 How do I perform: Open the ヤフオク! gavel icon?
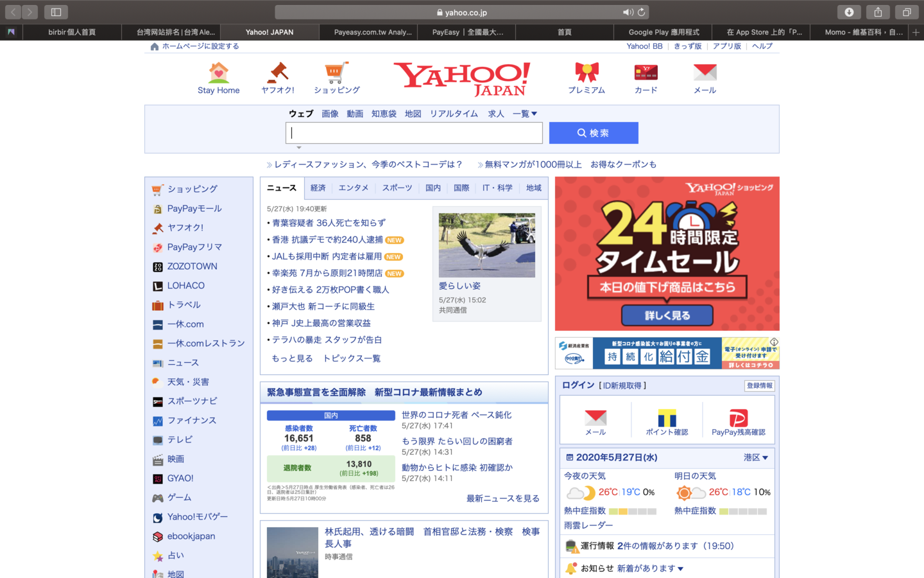(278, 73)
